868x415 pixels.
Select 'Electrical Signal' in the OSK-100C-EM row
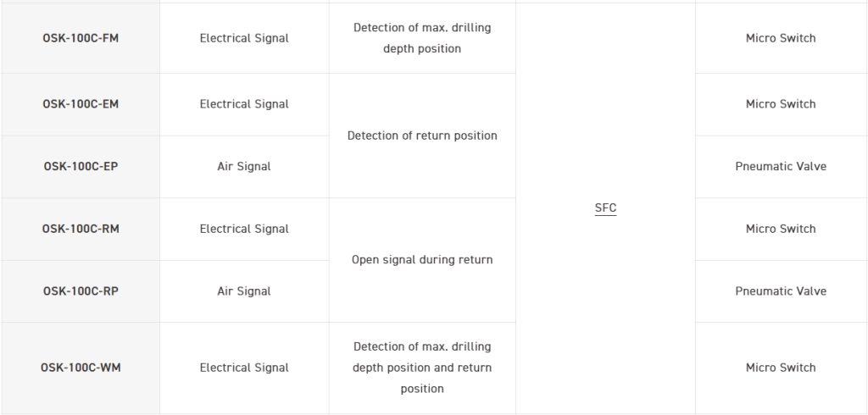tap(244, 104)
